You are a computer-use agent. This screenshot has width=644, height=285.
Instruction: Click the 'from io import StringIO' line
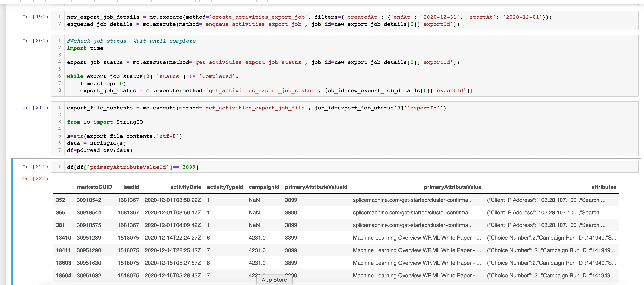[x=105, y=122]
